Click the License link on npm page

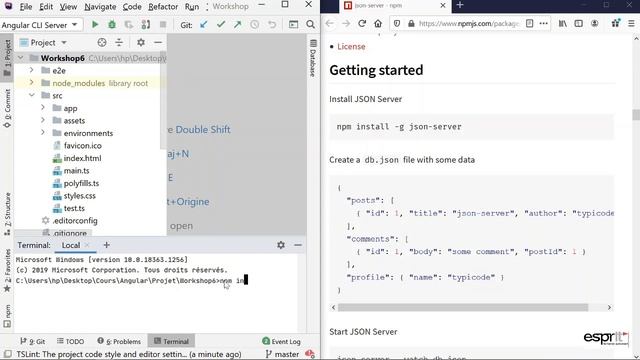click(x=351, y=47)
